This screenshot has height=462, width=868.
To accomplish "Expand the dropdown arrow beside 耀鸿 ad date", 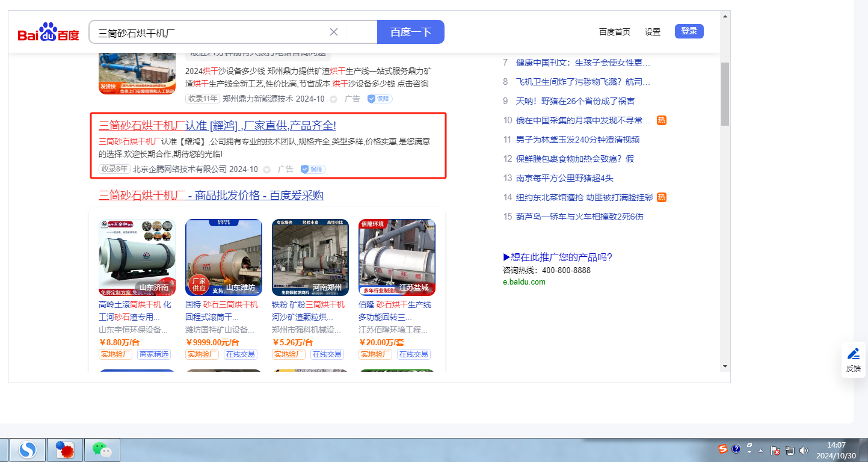I will tap(267, 170).
